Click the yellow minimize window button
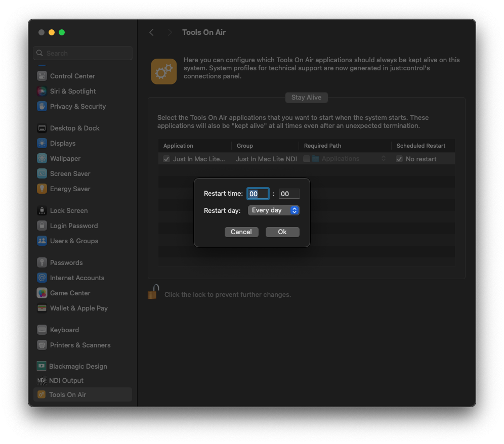 coord(52,32)
